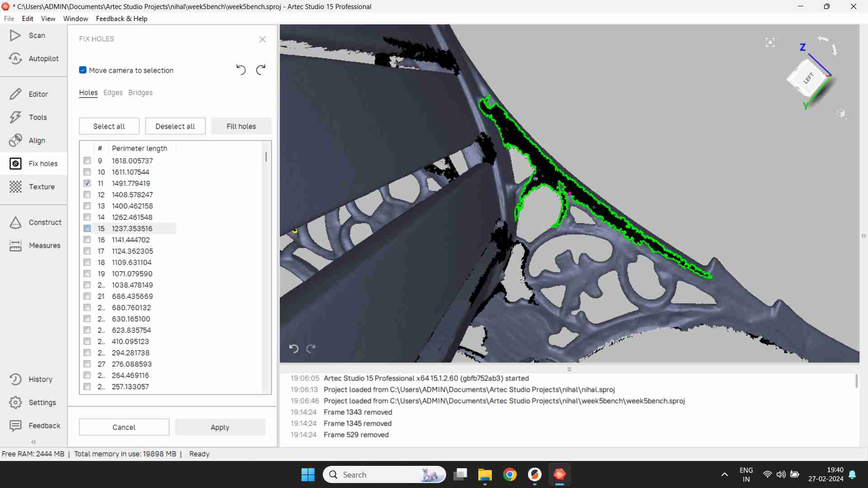Screen dimensions: 868x488
Task: Click the Fill holes button
Action: (241, 126)
